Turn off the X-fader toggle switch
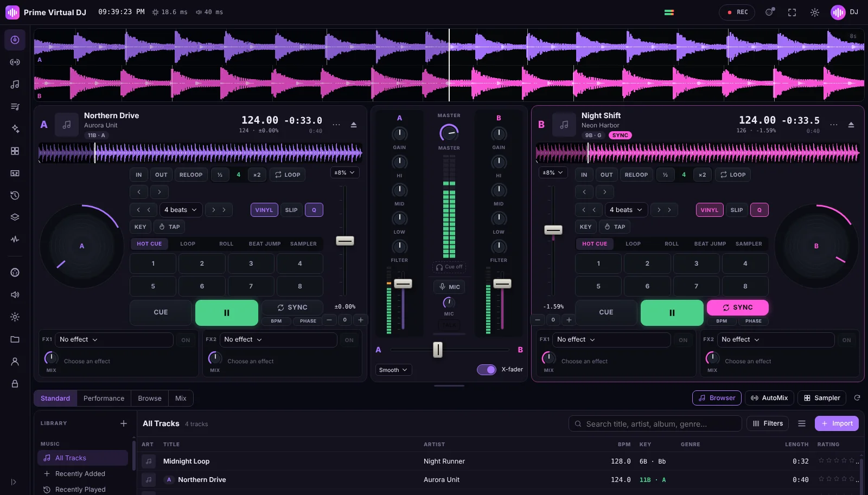Image resolution: width=868 pixels, height=495 pixels. click(x=487, y=370)
